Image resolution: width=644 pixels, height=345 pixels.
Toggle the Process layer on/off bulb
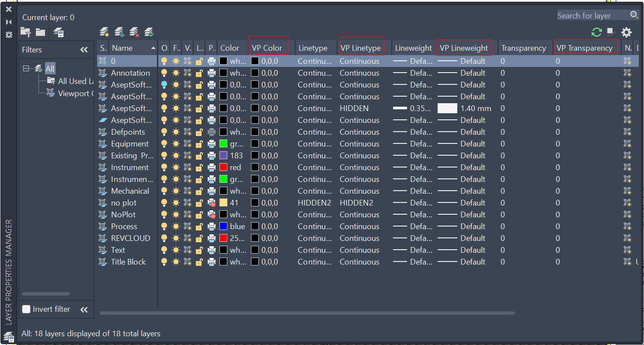click(164, 227)
